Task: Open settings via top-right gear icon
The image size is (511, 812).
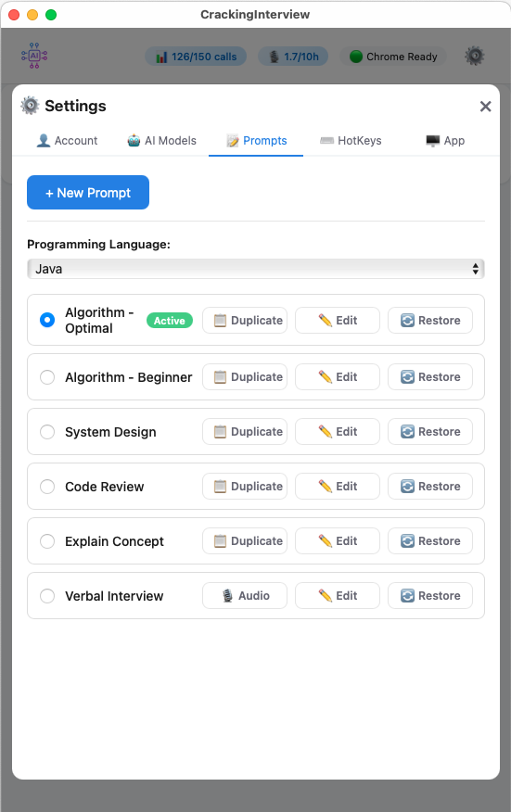Action: 474,56
